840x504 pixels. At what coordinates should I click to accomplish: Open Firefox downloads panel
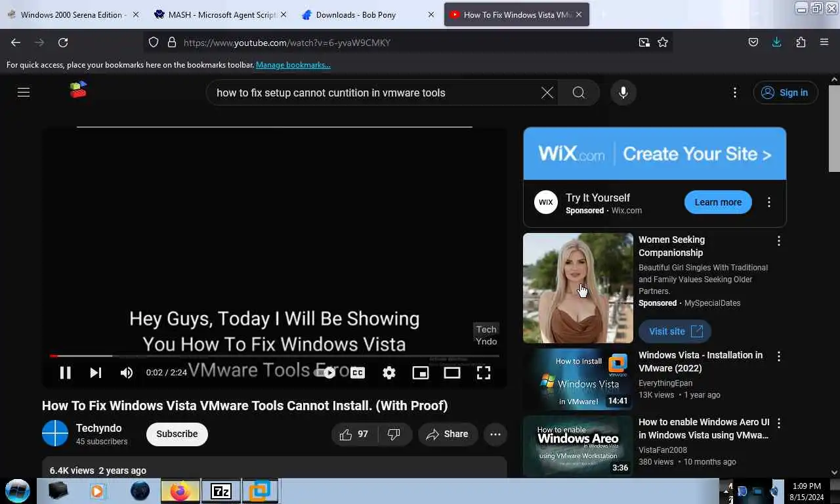coord(777,42)
